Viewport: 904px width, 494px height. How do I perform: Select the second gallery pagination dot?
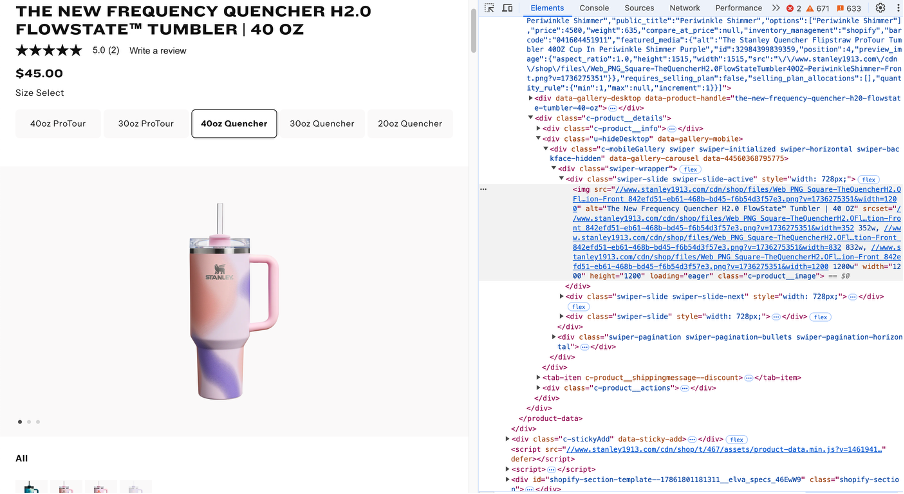[x=29, y=422]
